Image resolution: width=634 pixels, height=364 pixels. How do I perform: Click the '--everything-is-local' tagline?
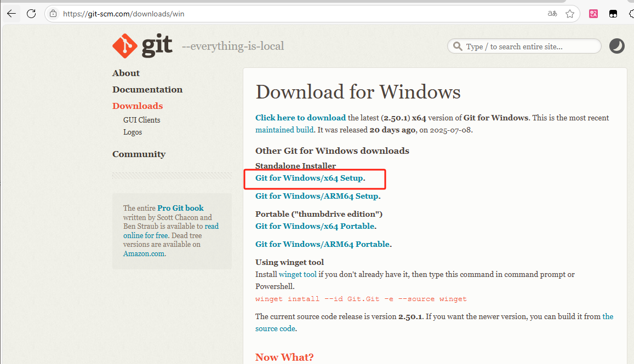pos(233,46)
